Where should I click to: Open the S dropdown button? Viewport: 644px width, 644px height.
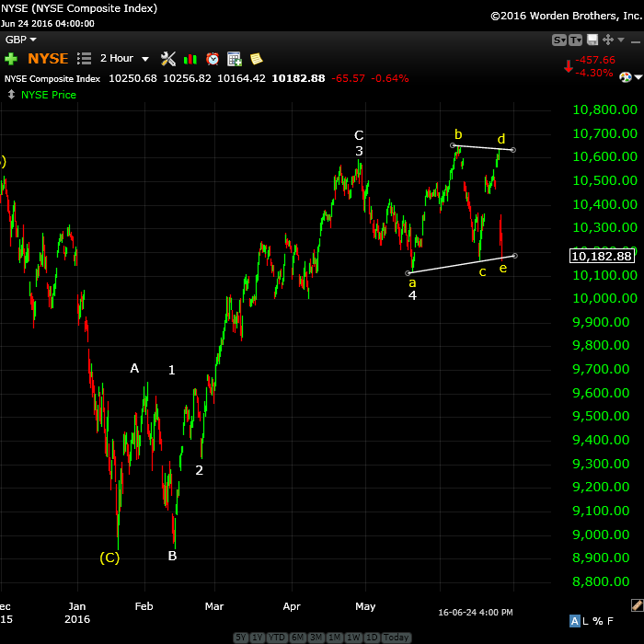[559, 40]
